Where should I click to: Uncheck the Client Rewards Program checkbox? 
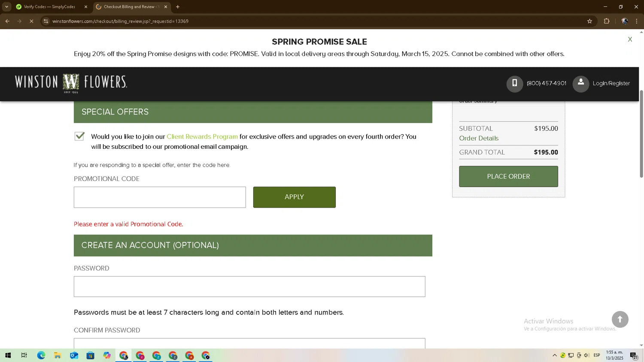(x=79, y=136)
